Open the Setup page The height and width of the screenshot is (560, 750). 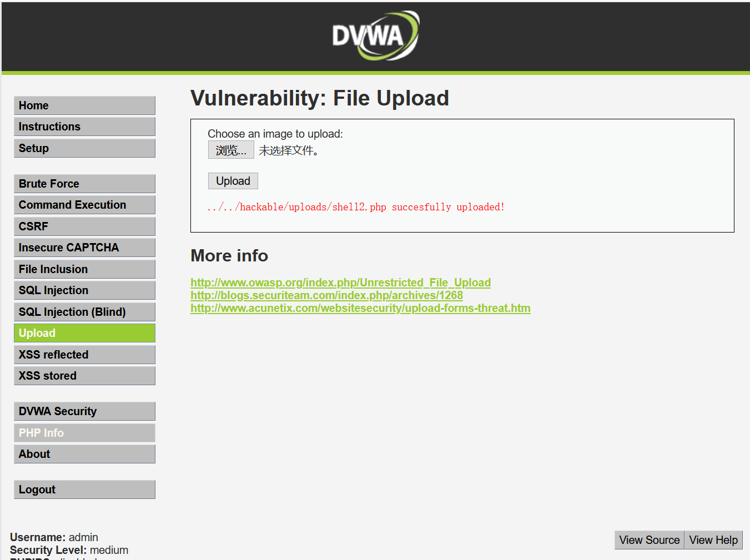pos(84,148)
